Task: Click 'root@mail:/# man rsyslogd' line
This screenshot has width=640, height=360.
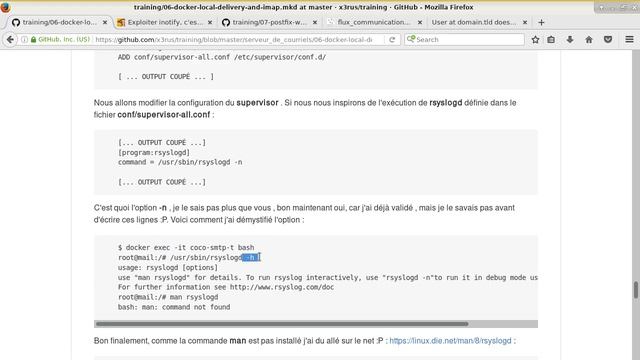Action: pos(168,297)
